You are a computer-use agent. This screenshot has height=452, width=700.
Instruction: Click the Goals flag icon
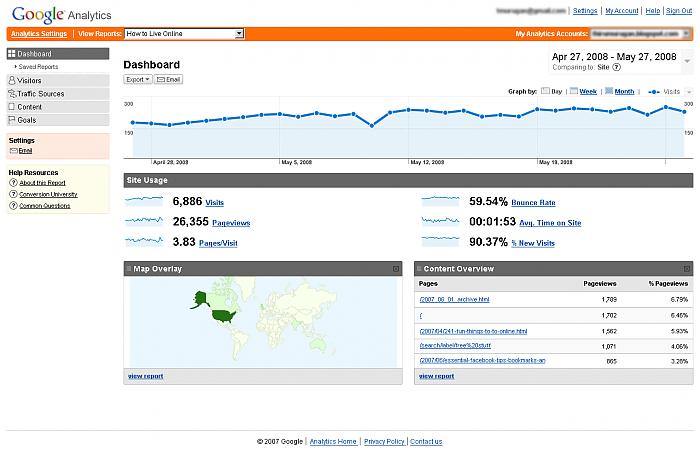[12, 120]
